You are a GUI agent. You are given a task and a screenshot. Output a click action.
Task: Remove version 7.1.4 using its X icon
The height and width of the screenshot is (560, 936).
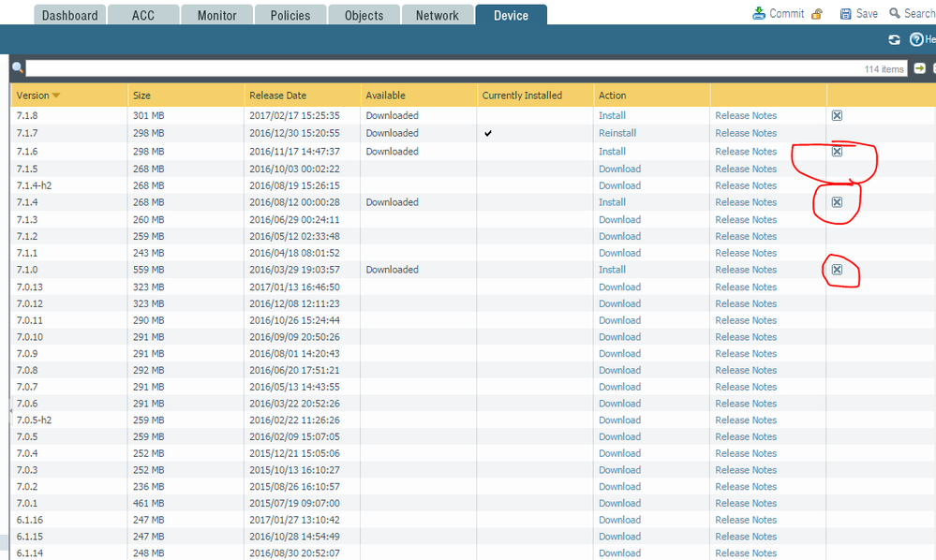click(x=837, y=202)
